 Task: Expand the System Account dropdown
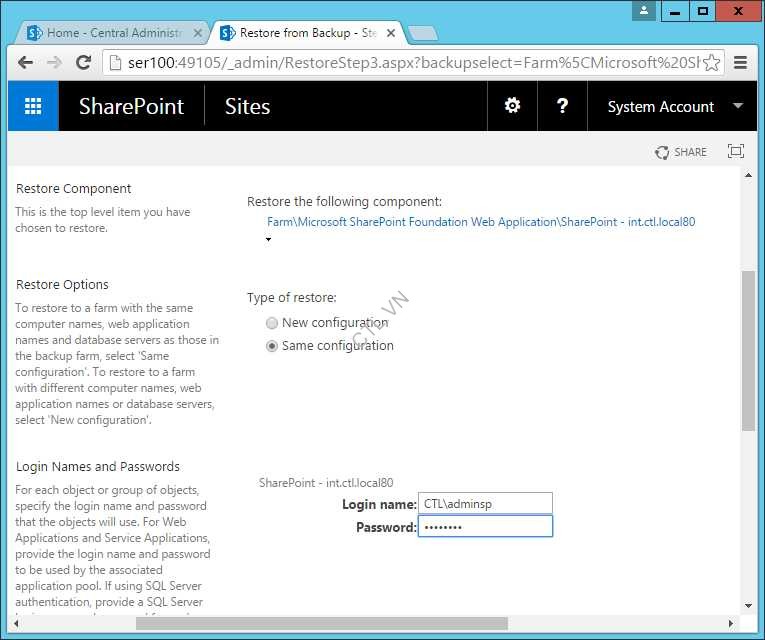click(738, 106)
